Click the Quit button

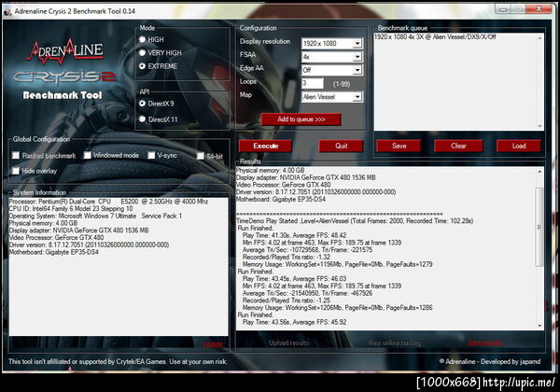pos(341,146)
